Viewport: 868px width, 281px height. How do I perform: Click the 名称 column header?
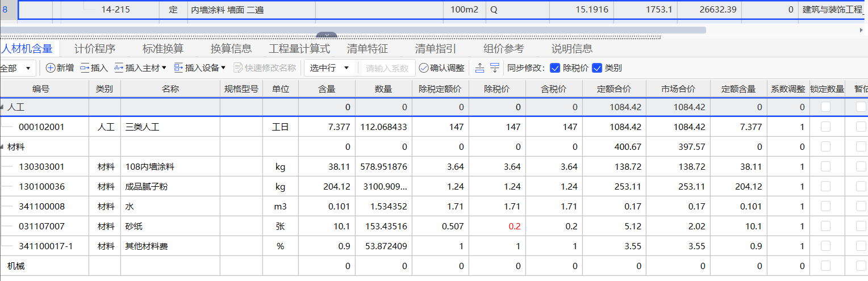170,89
